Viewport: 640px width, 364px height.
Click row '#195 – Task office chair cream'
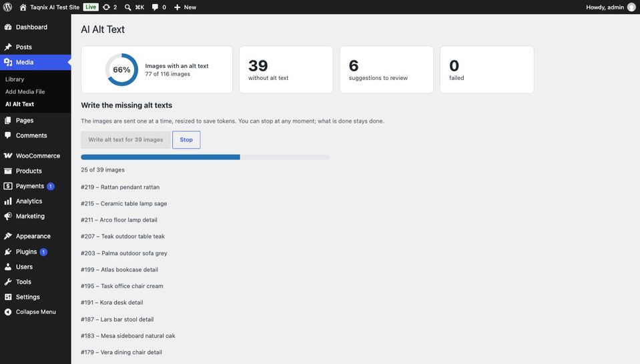pos(122,286)
